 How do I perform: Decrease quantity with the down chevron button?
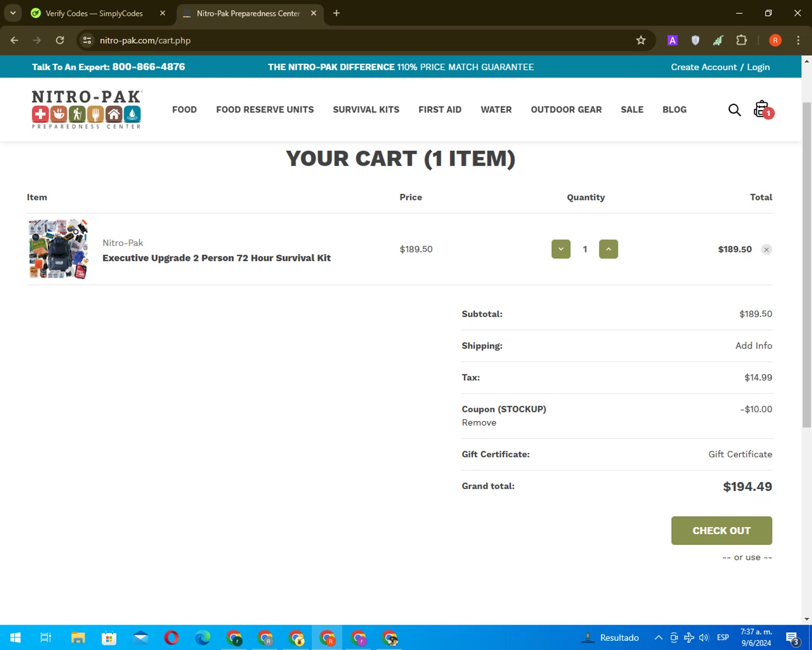point(561,249)
